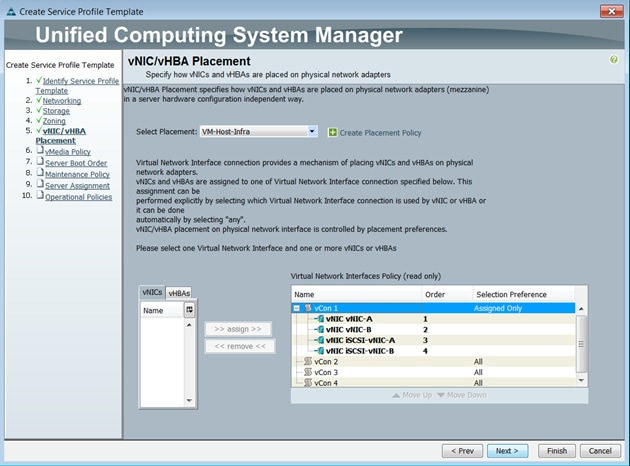
Task: Go to the Networking step
Action: (62, 100)
